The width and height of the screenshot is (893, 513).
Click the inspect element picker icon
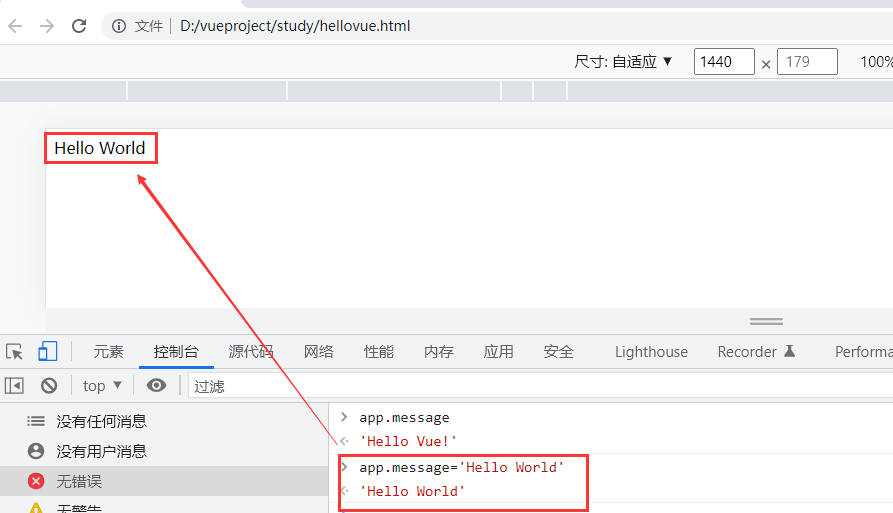click(14, 352)
